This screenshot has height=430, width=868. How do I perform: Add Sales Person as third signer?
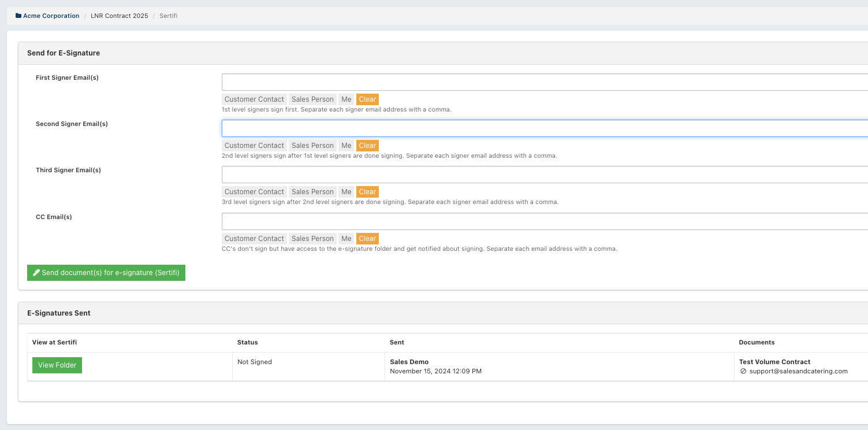[x=312, y=192]
